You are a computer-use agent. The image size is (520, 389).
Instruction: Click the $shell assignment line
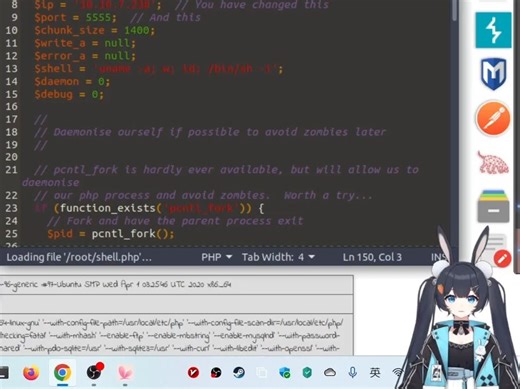[159, 69]
